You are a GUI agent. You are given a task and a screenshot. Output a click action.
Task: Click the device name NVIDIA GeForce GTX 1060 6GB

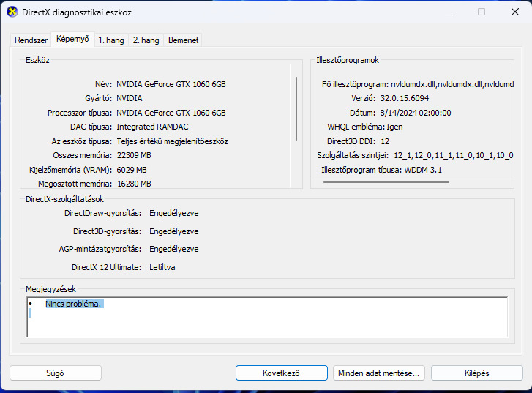tap(171, 84)
